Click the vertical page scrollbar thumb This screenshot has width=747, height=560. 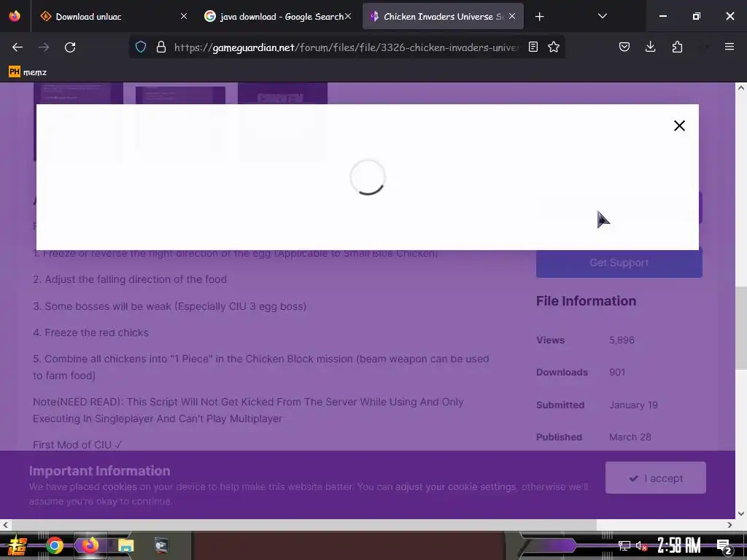pos(741,327)
